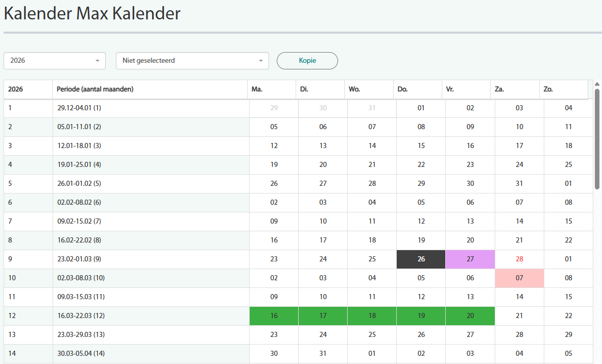Select Tuesday 31 in week 14
This screenshot has width=602, height=364.
pos(323,354)
